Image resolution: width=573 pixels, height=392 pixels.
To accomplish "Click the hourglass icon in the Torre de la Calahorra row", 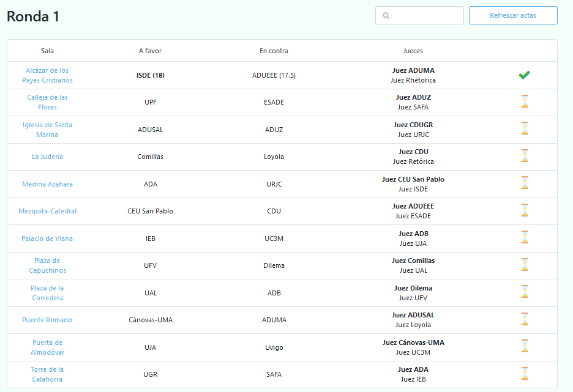I will [525, 374].
